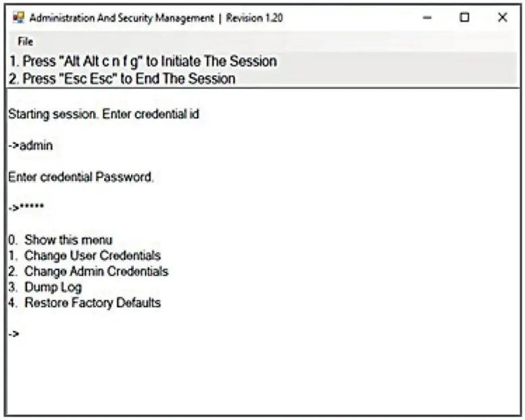Screen dimensions: 525x420
Task: Minimize the Administration And Security Management window
Action: click(427, 18)
